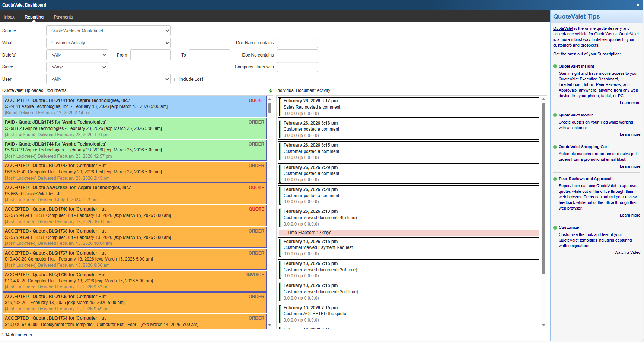Open the Watch a Video link
644x342 pixels.
tap(627, 252)
